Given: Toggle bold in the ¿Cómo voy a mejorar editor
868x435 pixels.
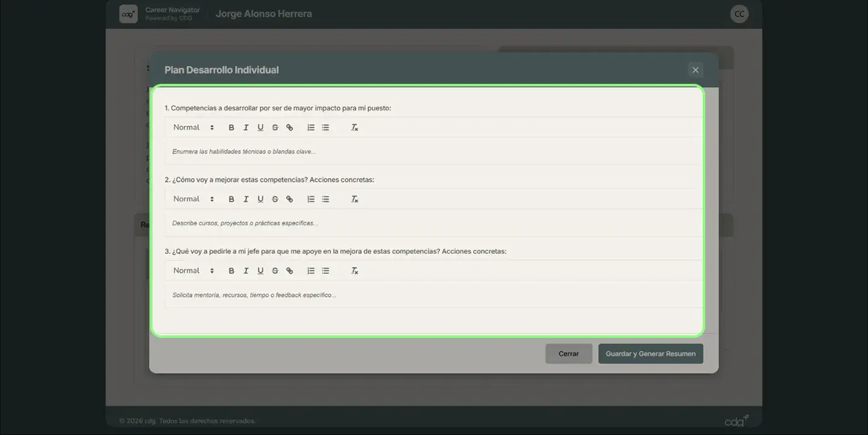Looking at the screenshot, I should (231, 199).
